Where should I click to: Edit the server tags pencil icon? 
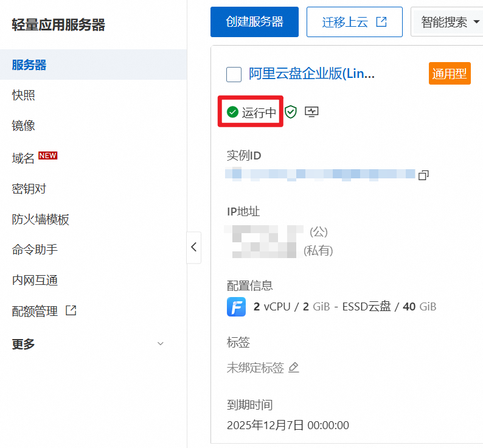click(294, 368)
